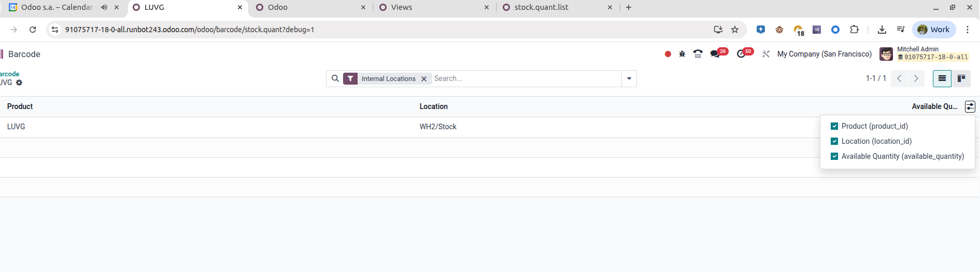Toggle optional columns selector button

[970, 106]
